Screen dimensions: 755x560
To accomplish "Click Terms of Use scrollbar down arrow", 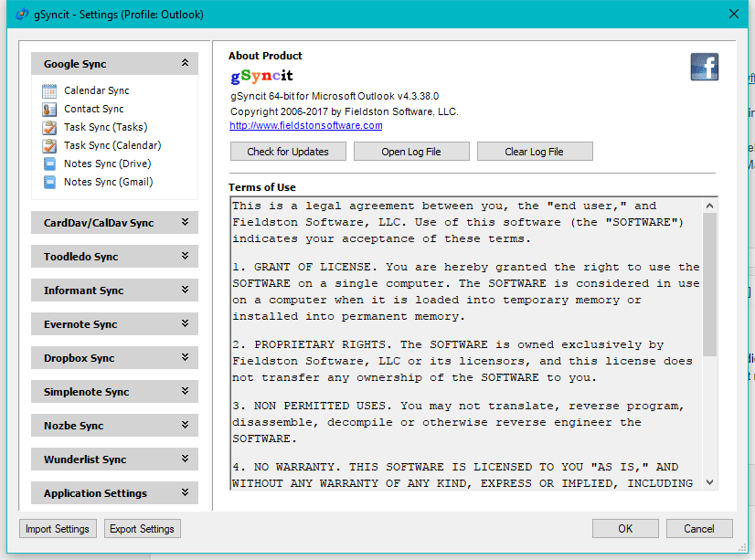I will click(x=709, y=482).
